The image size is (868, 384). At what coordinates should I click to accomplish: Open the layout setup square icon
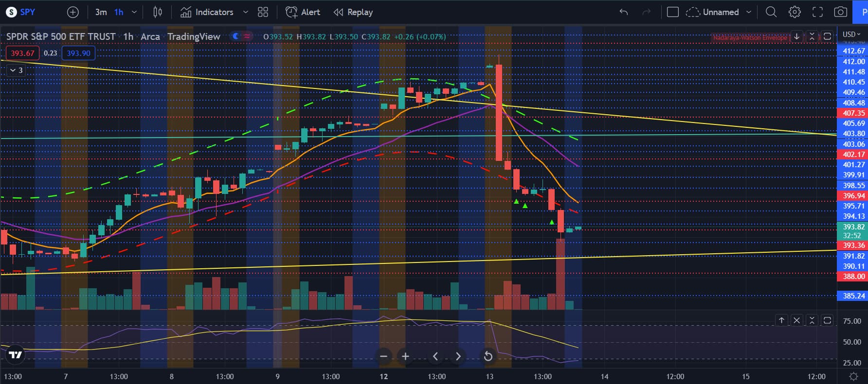point(673,12)
